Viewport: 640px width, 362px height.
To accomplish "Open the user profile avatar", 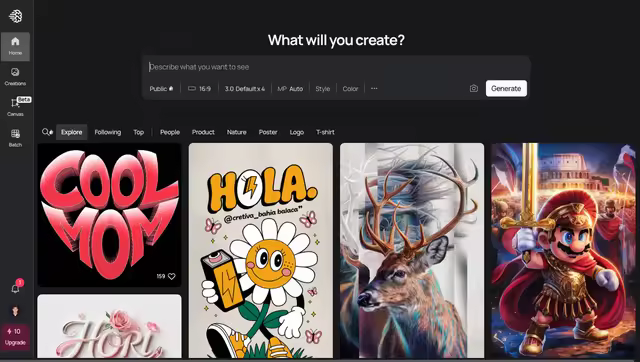I will (x=15, y=311).
